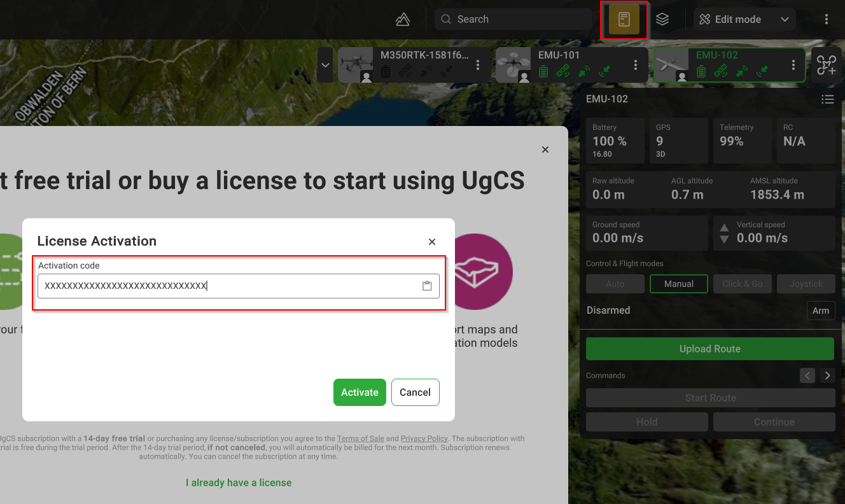Click the EMU-102 downlink arrow icon
This screenshot has width=845, height=504.
762,72
